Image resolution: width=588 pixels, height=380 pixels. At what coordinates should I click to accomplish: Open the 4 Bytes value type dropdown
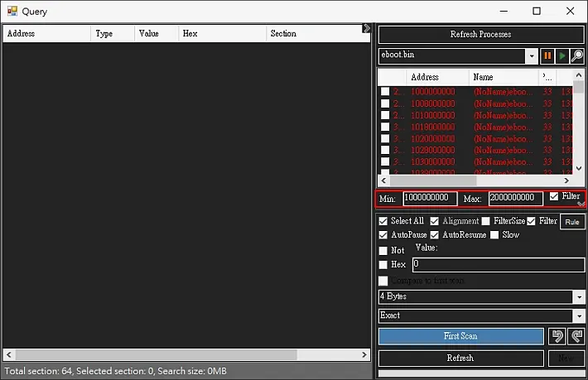click(579, 297)
